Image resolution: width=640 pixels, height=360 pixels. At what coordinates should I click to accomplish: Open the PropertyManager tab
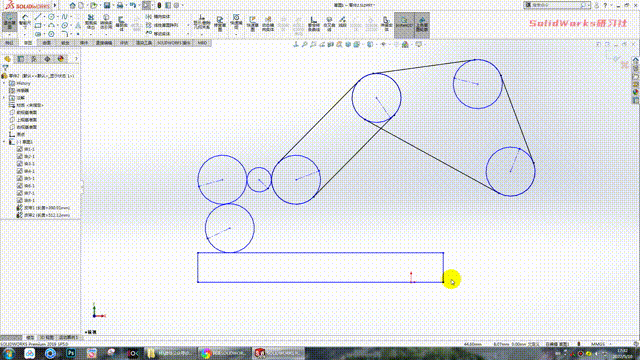click(x=21, y=59)
